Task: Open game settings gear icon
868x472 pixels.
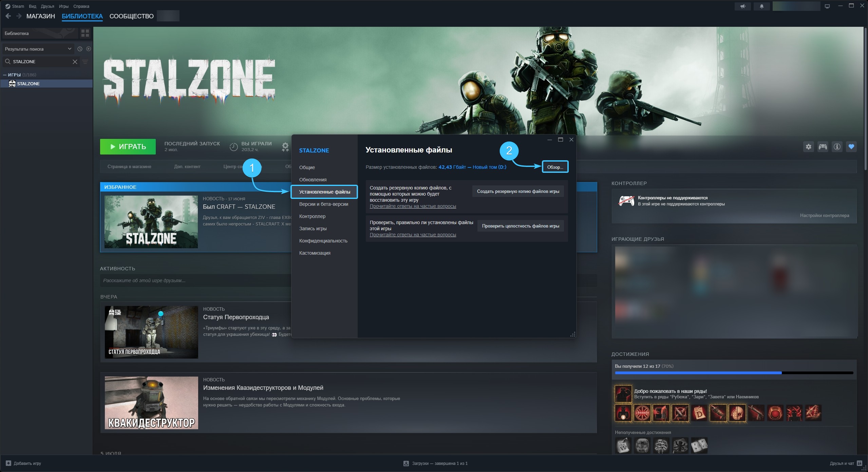Action: pyautogui.click(x=809, y=147)
